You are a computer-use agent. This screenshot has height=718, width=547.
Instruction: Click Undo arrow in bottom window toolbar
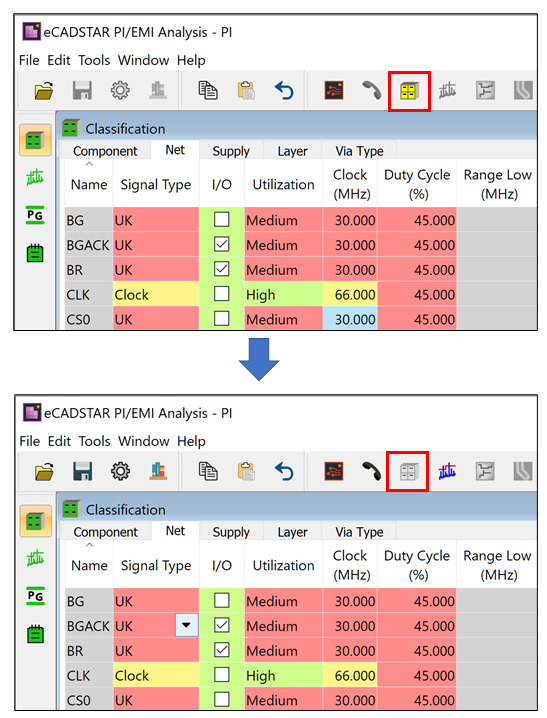tap(284, 471)
